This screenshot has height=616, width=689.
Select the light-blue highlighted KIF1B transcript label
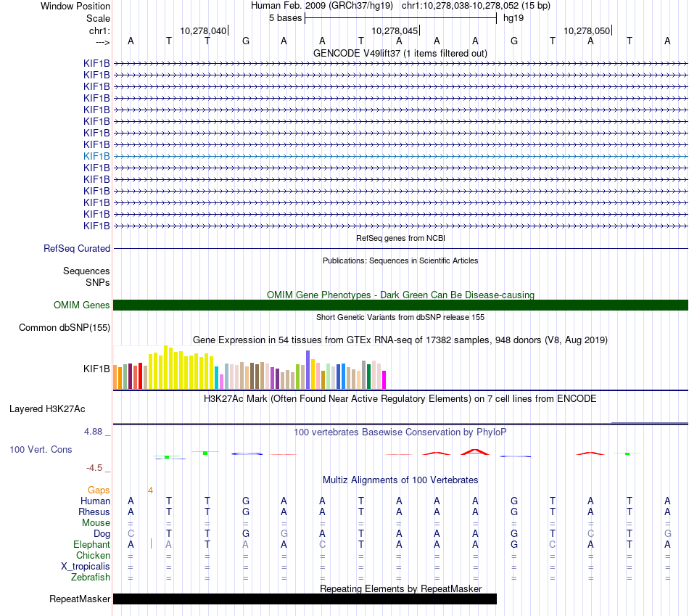click(96, 156)
